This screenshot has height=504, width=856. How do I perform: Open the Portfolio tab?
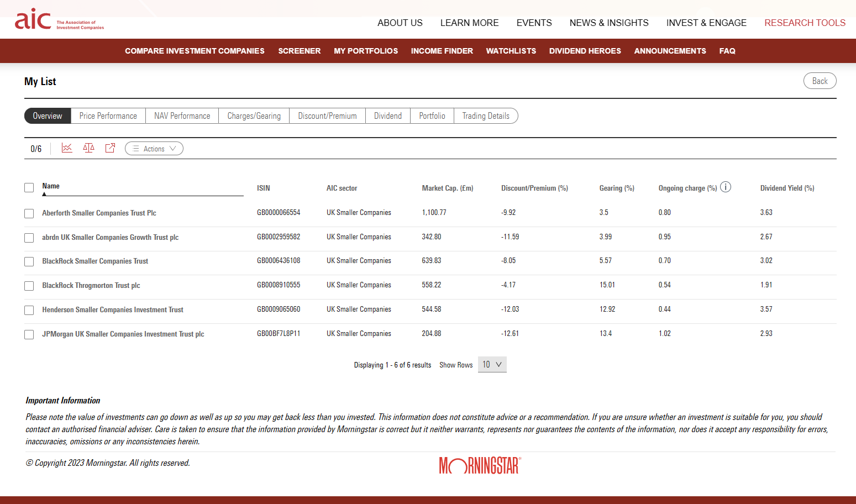(432, 116)
